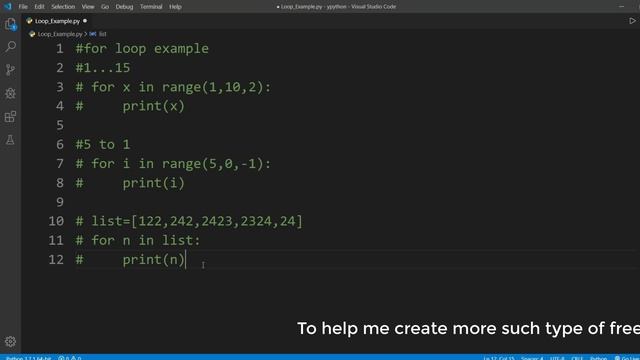
Task: Click the CRLF line ending indicator
Action: [577, 358]
